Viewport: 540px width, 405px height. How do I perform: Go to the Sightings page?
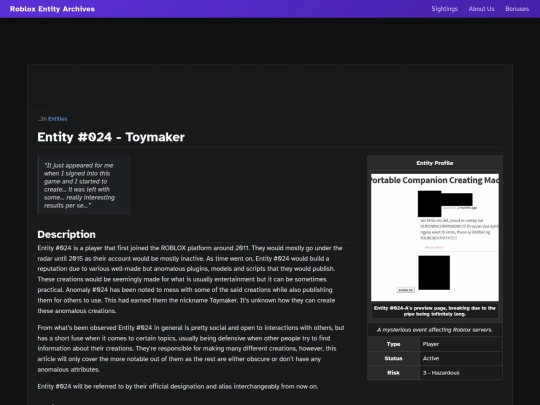pos(444,9)
